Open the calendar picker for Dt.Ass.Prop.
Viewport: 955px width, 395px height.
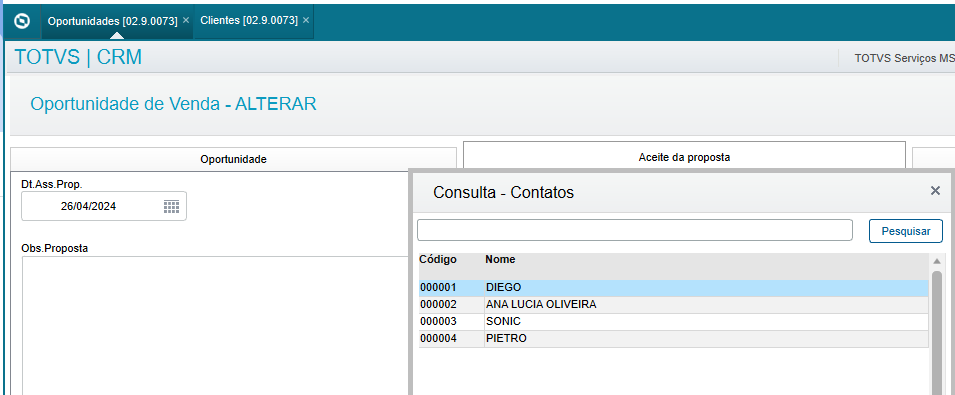[171, 206]
